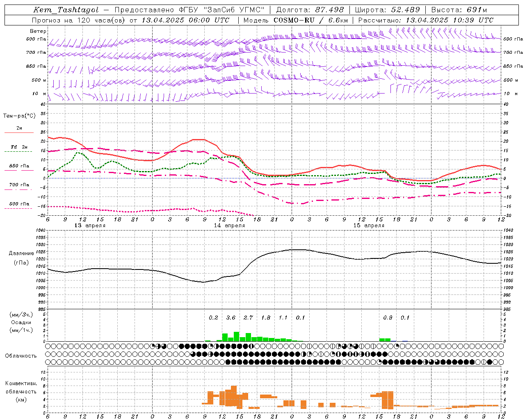Viewport: 525px width, 420px height.
Task: Click the (мм/1ч.) precipitation unit label
Action: click(x=21, y=330)
